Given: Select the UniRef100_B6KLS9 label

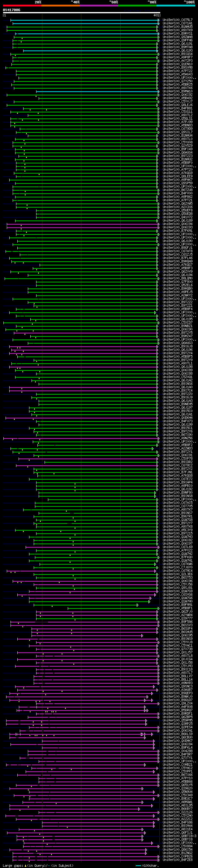Looking at the screenshot, I should coord(178,734).
